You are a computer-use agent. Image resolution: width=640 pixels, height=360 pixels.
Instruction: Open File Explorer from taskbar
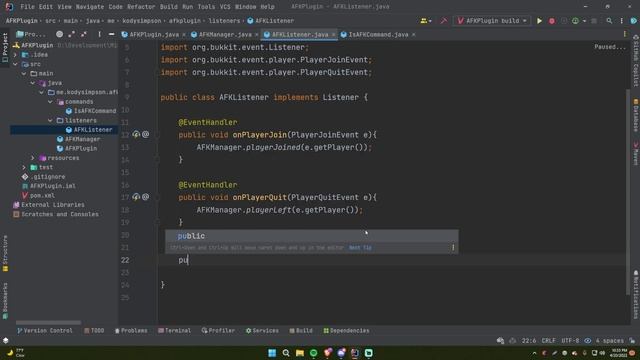pos(300,353)
